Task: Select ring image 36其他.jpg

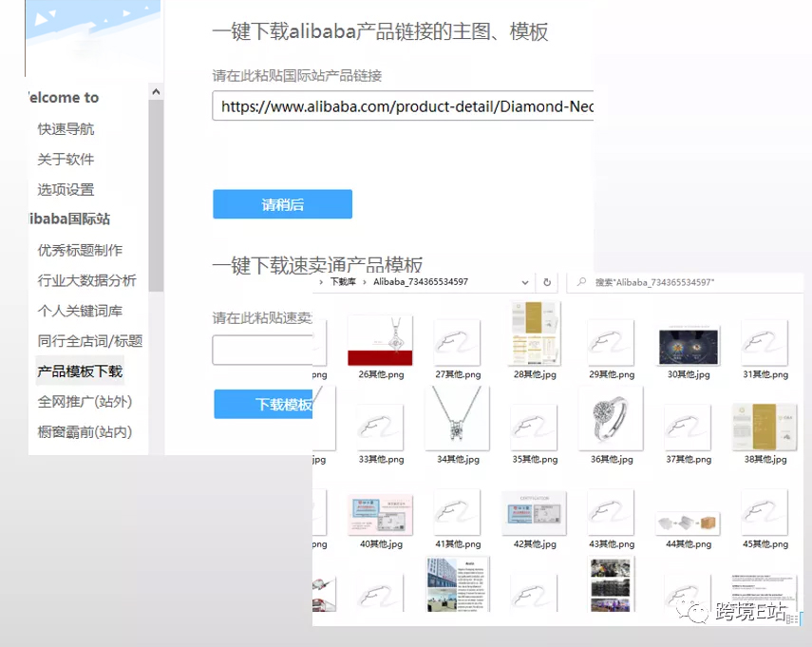Action: pyautogui.click(x=612, y=419)
